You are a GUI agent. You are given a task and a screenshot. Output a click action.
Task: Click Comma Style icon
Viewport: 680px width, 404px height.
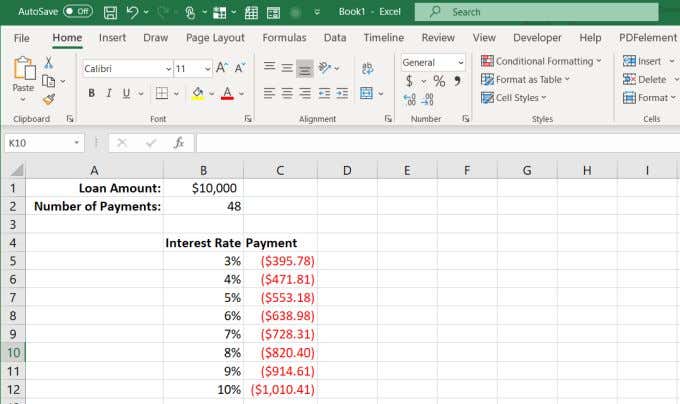tap(458, 81)
